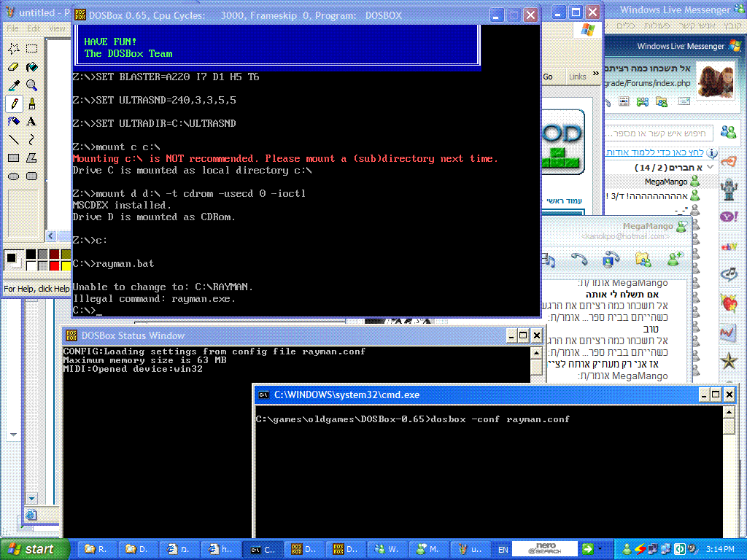
Task: Switch to first DOSBox taskbar button
Action: (x=303, y=550)
